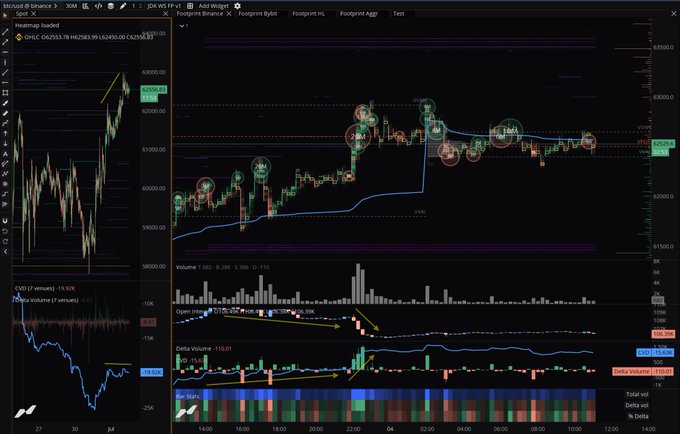Viewport: 680px width, 434px height.
Task: Click the redo arrow in left sidebar
Action: tap(5, 241)
